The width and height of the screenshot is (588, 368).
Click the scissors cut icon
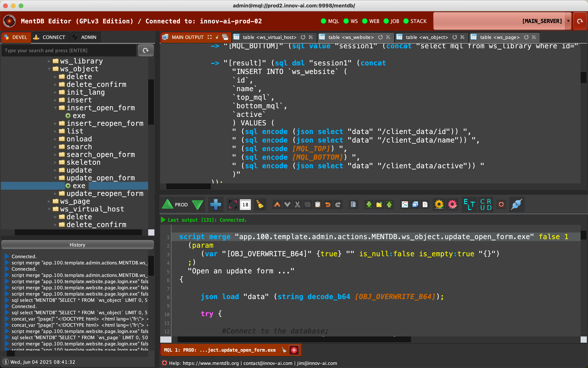(x=297, y=204)
